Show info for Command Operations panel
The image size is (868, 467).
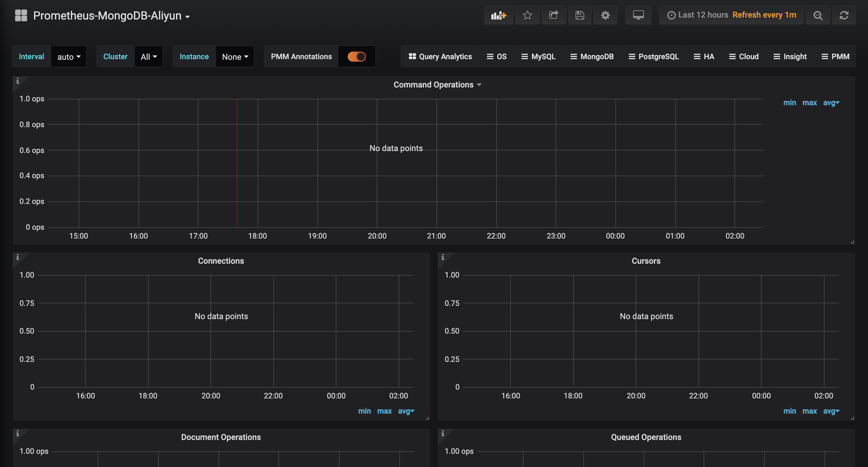18,81
